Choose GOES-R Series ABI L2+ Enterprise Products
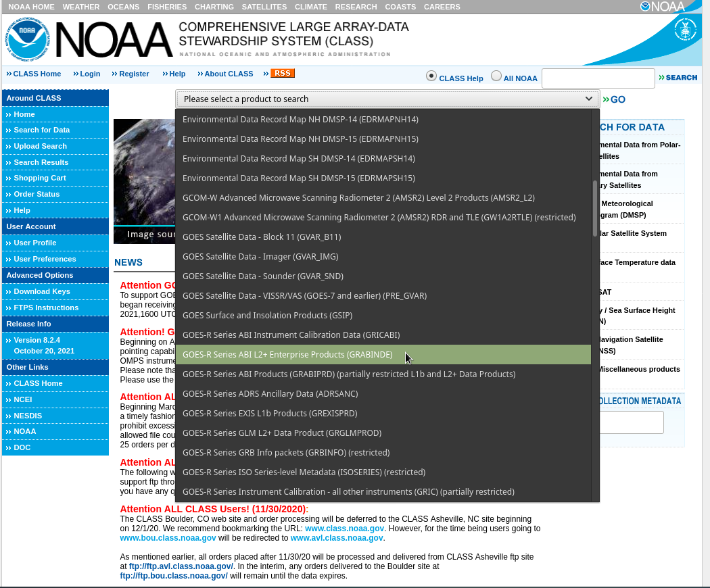This screenshot has width=710, height=588. [383, 354]
